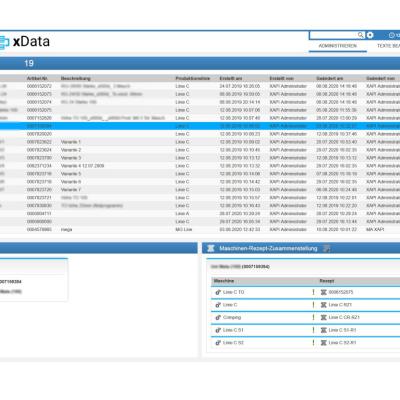Open the round settings icon beside search
The width and height of the screenshot is (400, 400).
tap(370, 35)
